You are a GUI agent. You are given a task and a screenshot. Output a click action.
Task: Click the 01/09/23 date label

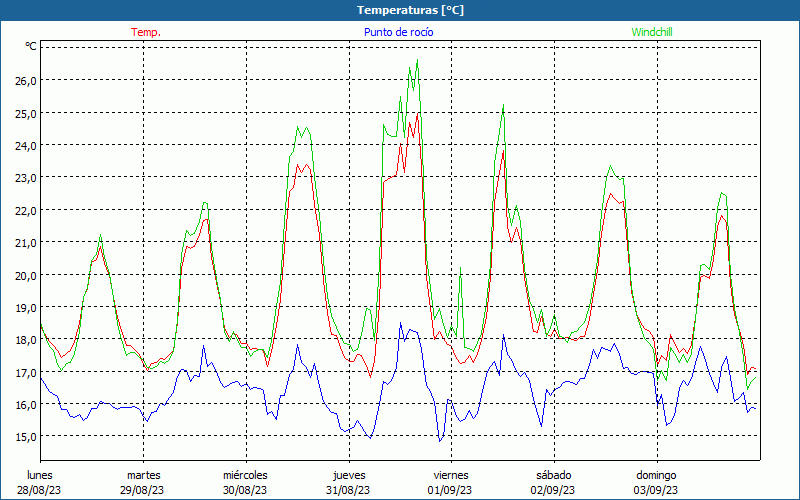450,490
